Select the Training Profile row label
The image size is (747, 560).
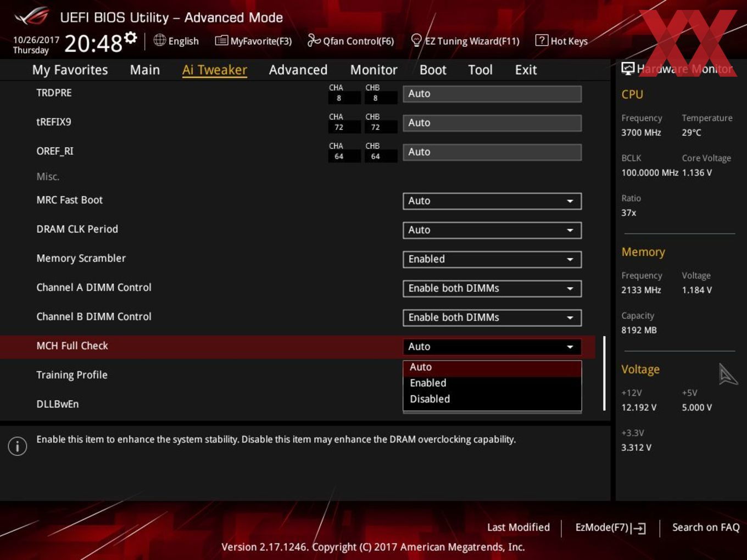72,375
